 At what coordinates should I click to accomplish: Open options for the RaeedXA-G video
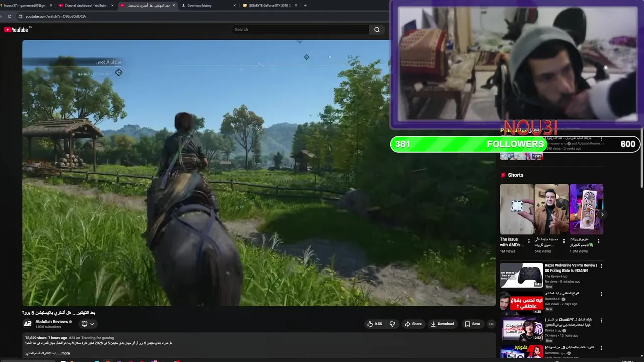pos(601,294)
